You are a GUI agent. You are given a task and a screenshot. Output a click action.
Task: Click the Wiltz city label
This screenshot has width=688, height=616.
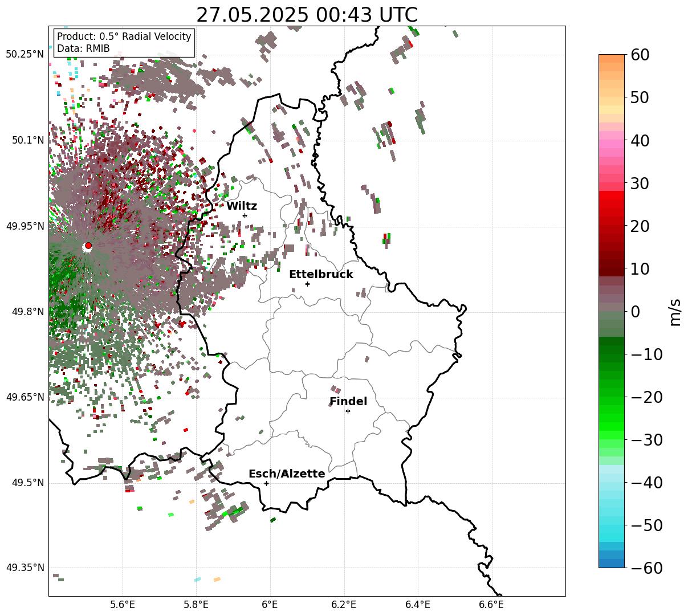pyautogui.click(x=242, y=206)
